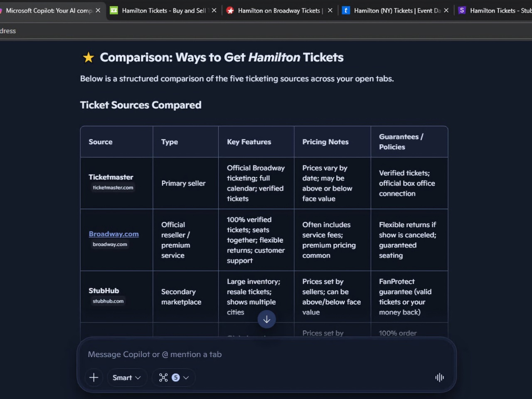Close the Microsoft Copilot tab

pyautogui.click(x=98, y=10)
